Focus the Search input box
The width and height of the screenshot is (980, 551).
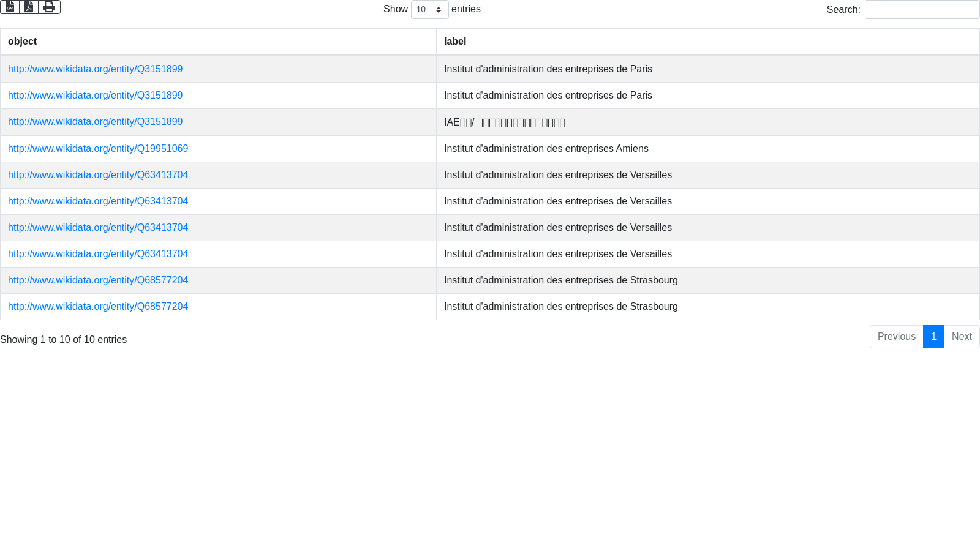(x=922, y=10)
